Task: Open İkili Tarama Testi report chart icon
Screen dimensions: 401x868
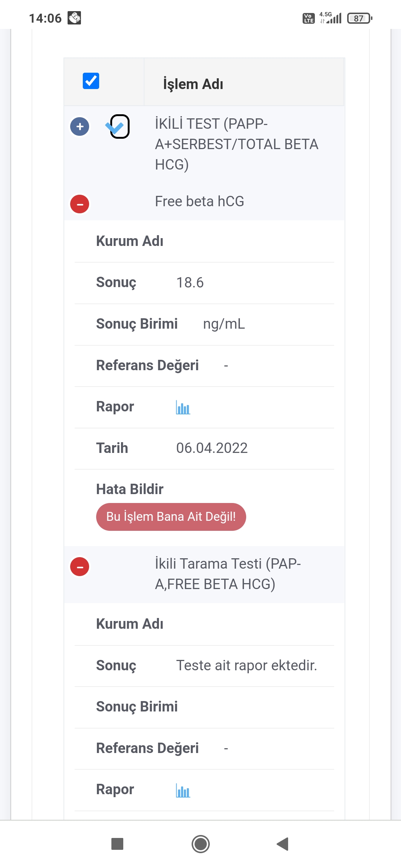Action: click(x=183, y=790)
